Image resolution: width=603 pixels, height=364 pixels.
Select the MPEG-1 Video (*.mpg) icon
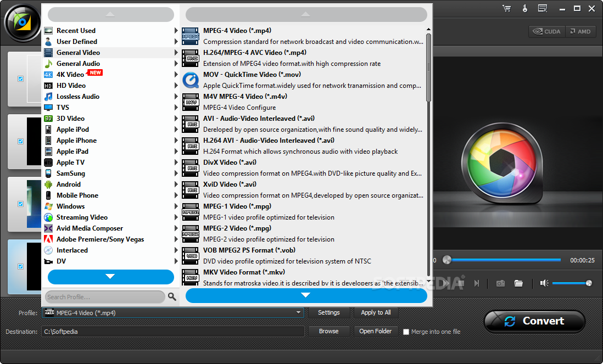tap(191, 212)
